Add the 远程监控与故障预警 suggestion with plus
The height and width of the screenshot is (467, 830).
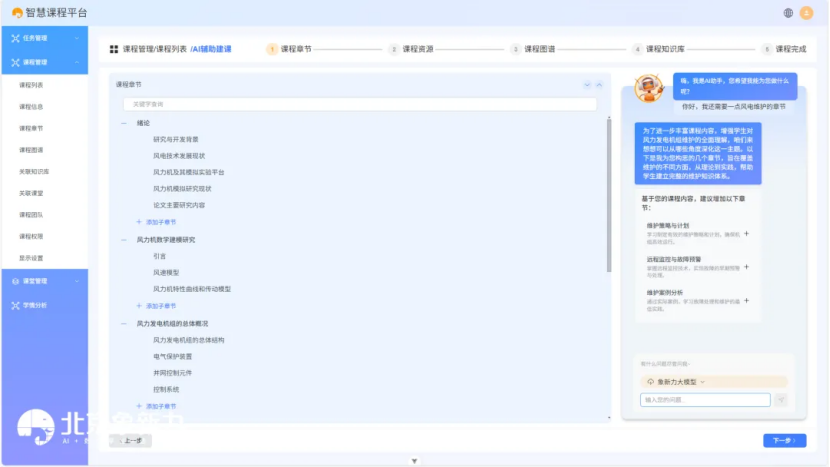point(746,266)
